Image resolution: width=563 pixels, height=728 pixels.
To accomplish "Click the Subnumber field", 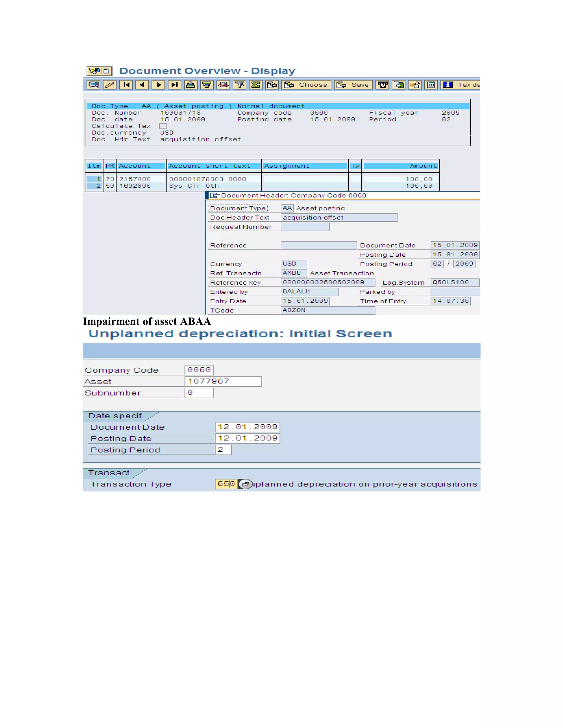I will pos(199,393).
